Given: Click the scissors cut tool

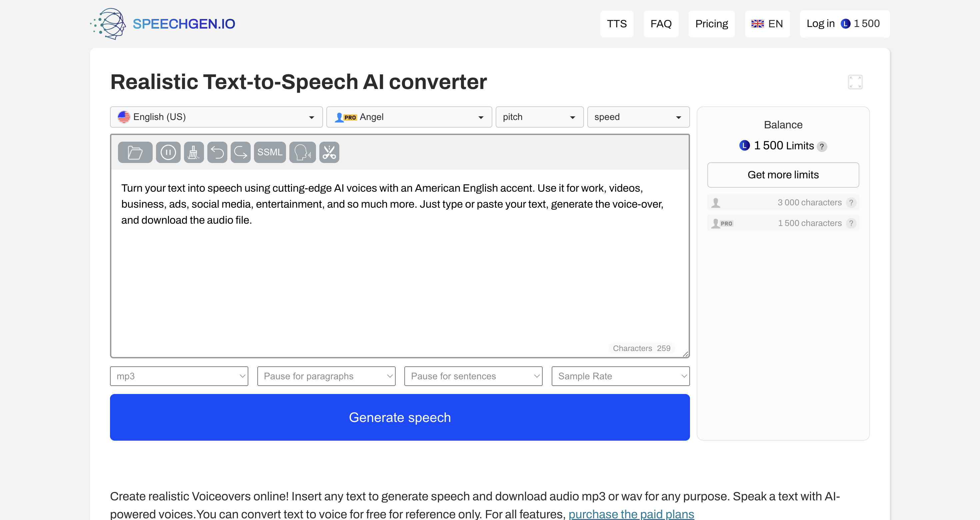Looking at the screenshot, I should coord(329,153).
